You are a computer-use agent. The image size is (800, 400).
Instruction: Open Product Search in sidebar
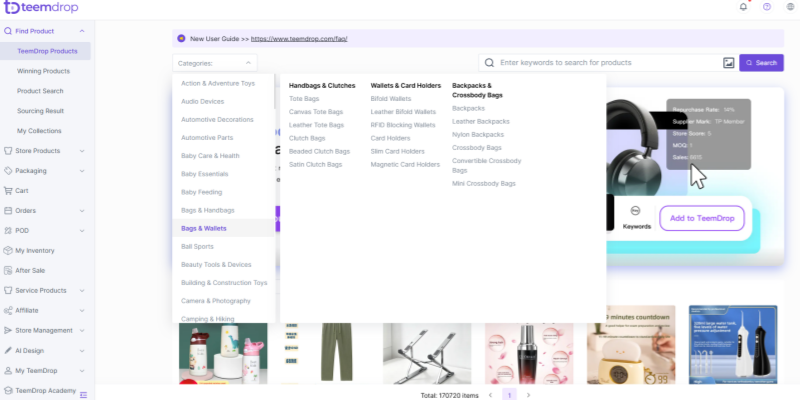pos(40,91)
